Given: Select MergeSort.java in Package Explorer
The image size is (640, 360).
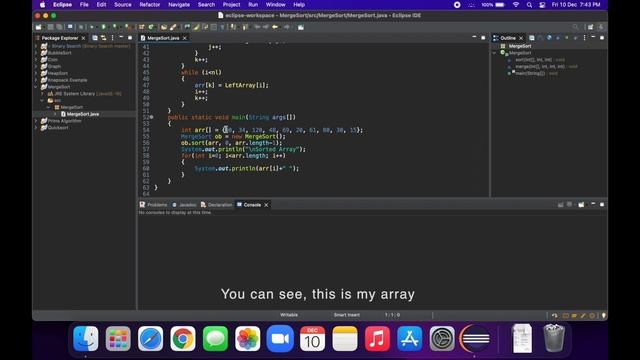Looking at the screenshot, I should 83,114.
